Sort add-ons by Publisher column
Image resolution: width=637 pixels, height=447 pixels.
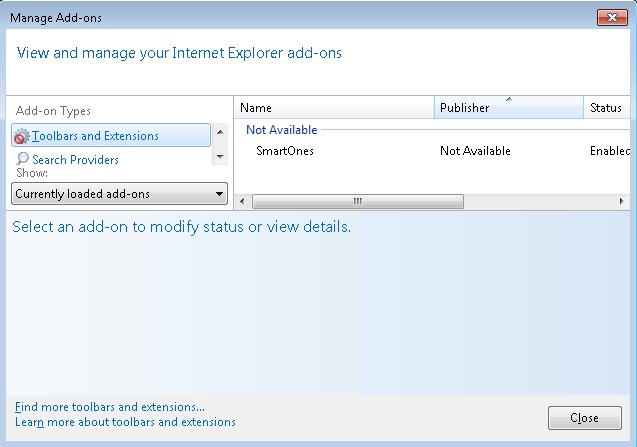(x=509, y=108)
